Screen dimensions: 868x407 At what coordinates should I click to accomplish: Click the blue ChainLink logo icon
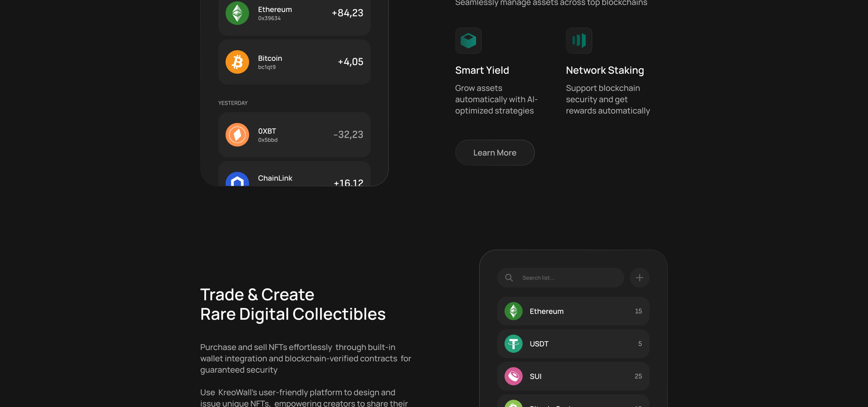pyautogui.click(x=237, y=180)
